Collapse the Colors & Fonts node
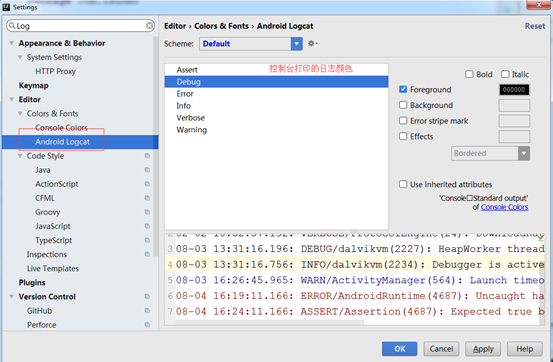553x362 pixels. coord(20,114)
